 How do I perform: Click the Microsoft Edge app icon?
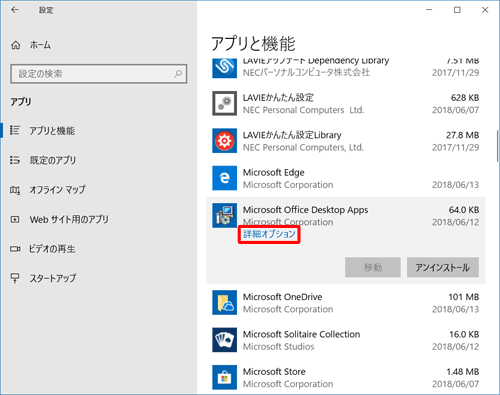(x=224, y=178)
